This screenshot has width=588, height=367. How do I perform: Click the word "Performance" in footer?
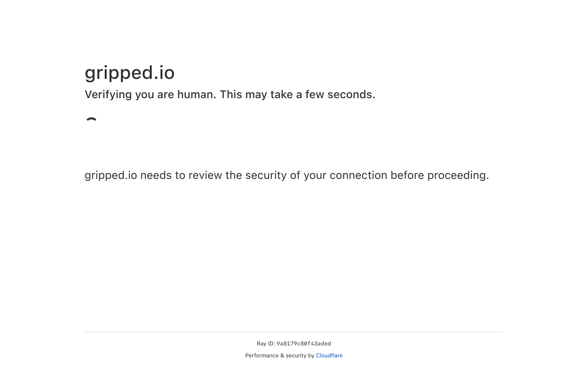pyautogui.click(x=262, y=355)
